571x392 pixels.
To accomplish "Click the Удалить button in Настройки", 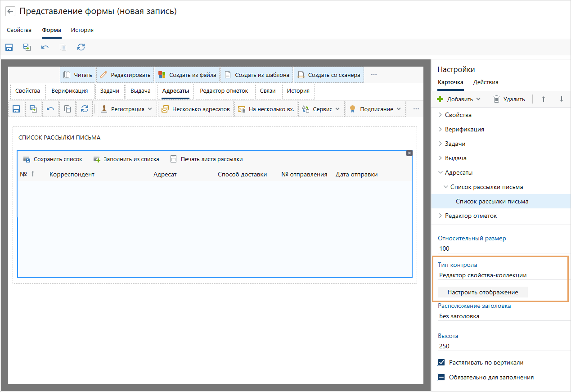I will [509, 99].
